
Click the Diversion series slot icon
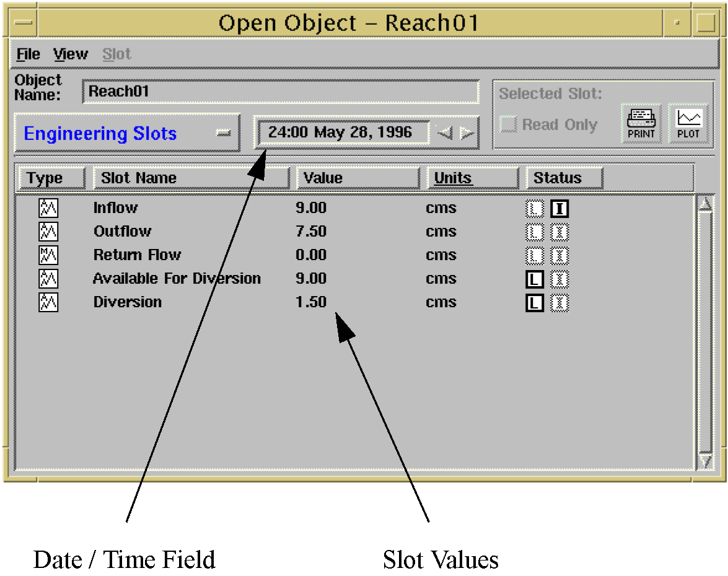point(48,302)
